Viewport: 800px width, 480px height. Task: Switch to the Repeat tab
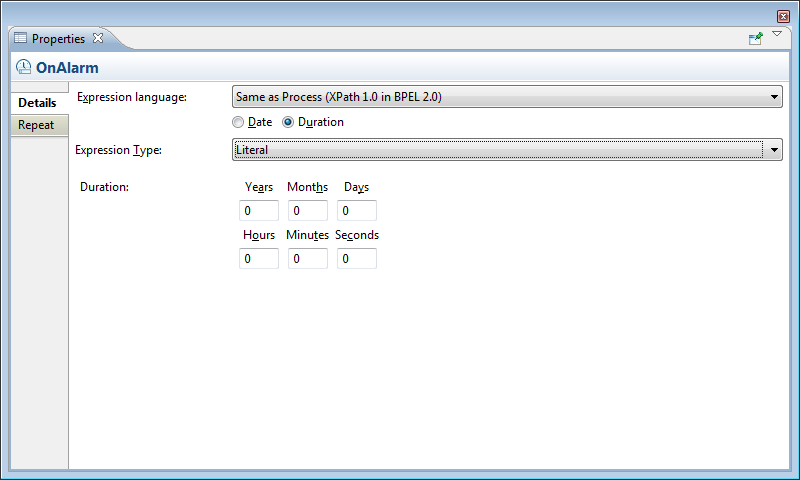36,125
